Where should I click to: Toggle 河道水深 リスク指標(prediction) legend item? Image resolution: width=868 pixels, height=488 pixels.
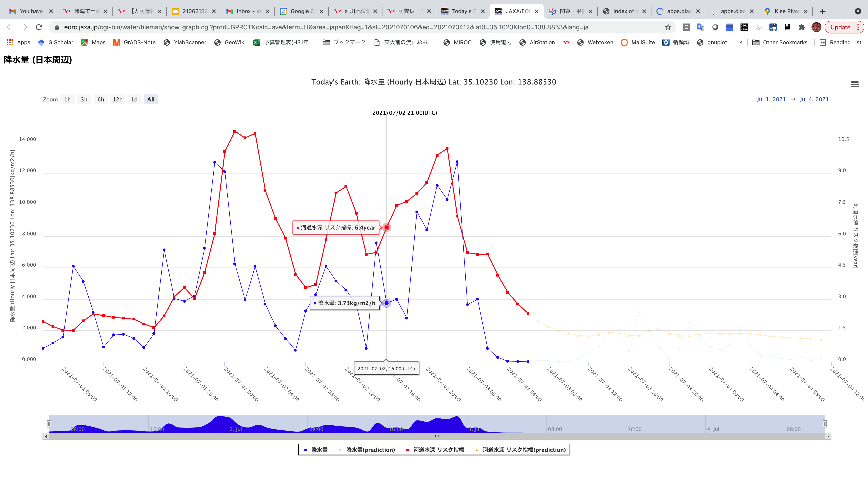coord(520,450)
